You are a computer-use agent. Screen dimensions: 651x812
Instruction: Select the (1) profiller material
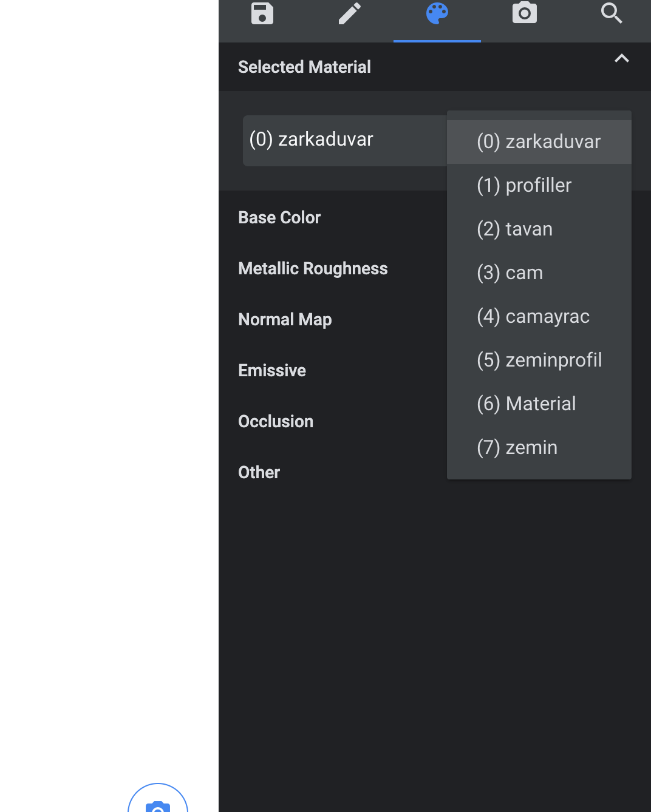click(x=523, y=185)
